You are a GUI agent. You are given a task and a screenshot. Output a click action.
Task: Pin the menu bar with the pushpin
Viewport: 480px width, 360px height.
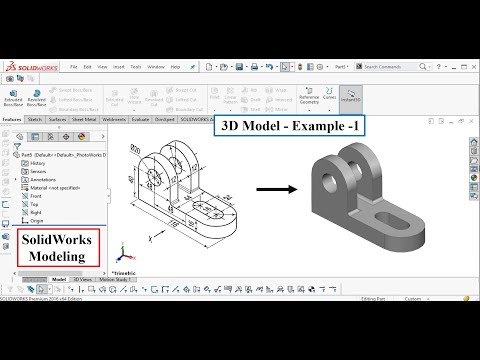(192, 67)
